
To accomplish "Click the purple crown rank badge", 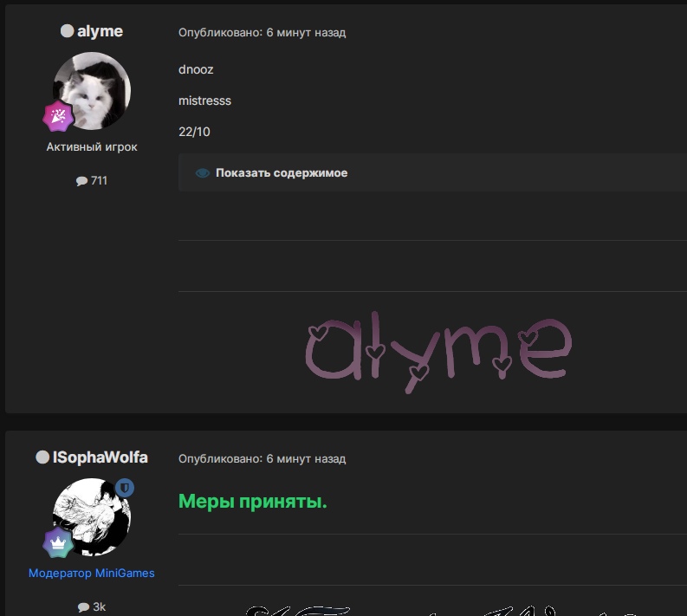I will click(x=58, y=543).
